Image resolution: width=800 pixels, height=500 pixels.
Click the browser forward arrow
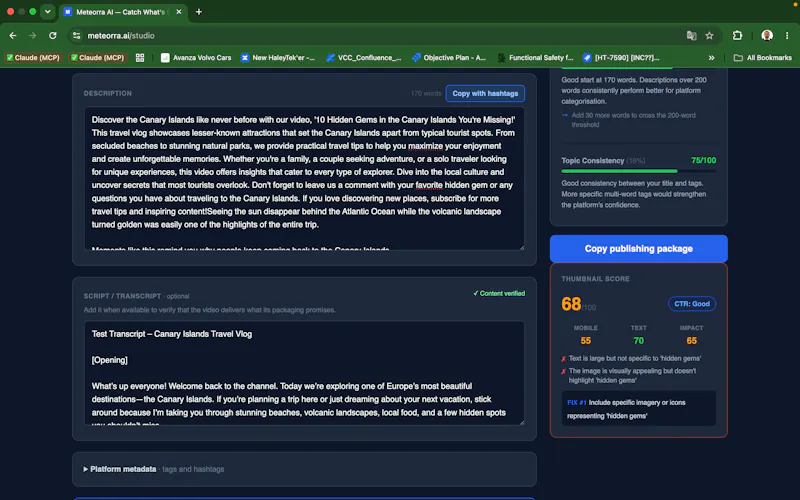[33, 36]
